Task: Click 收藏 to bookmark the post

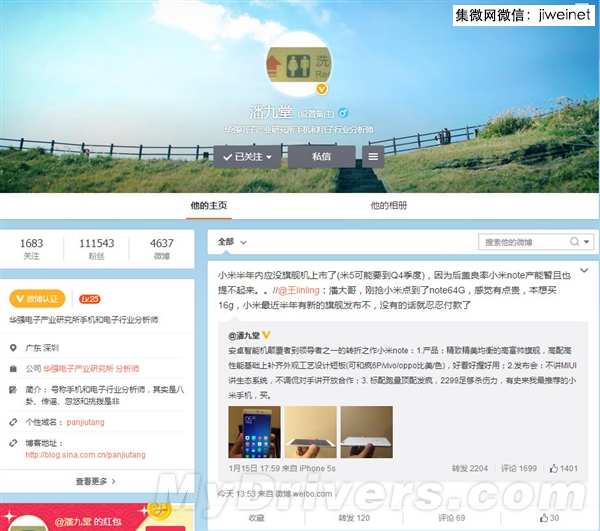Action: (256, 518)
